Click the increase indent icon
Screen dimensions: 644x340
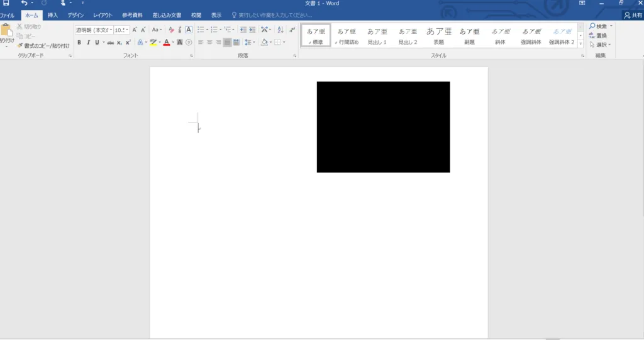[252, 30]
